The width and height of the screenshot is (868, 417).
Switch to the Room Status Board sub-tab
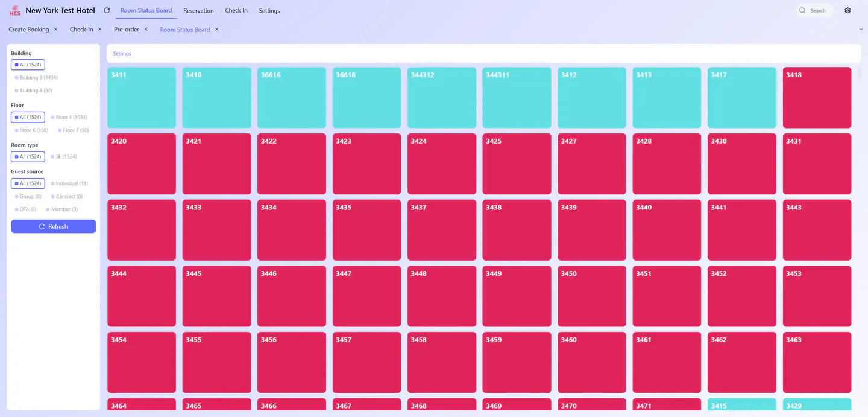coord(185,29)
